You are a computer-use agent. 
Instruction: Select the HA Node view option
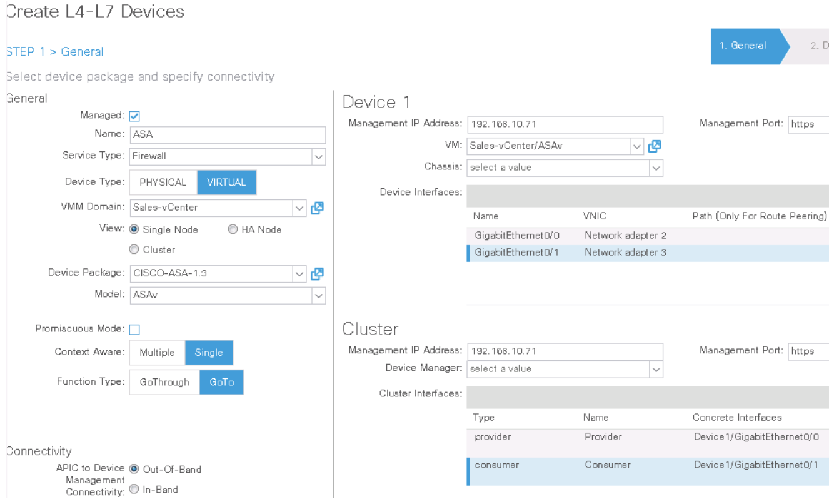(233, 229)
